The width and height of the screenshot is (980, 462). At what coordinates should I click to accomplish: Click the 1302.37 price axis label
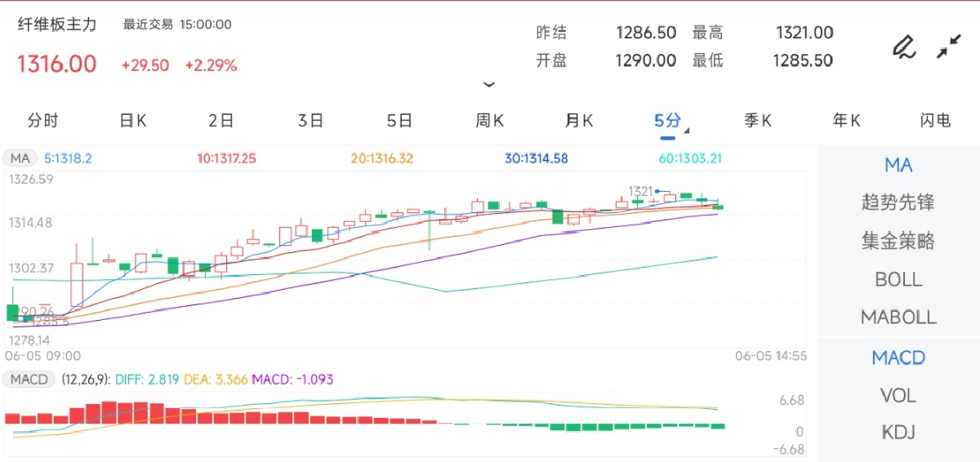31,268
